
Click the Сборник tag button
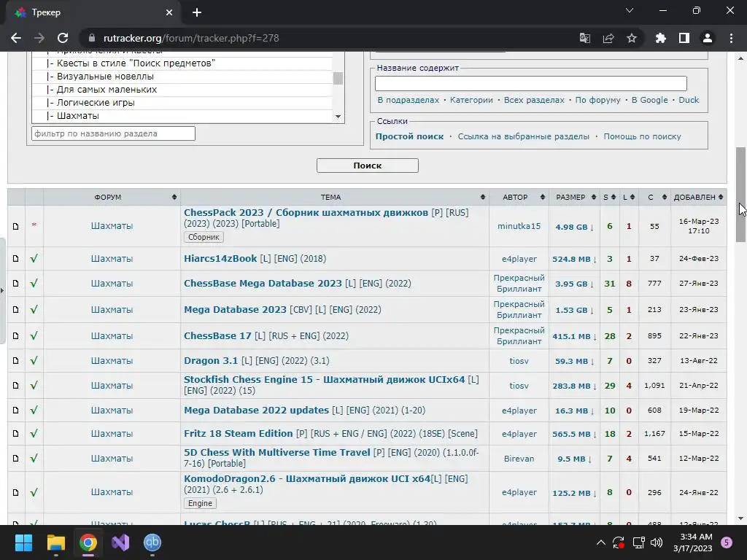click(x=204, y=237)
